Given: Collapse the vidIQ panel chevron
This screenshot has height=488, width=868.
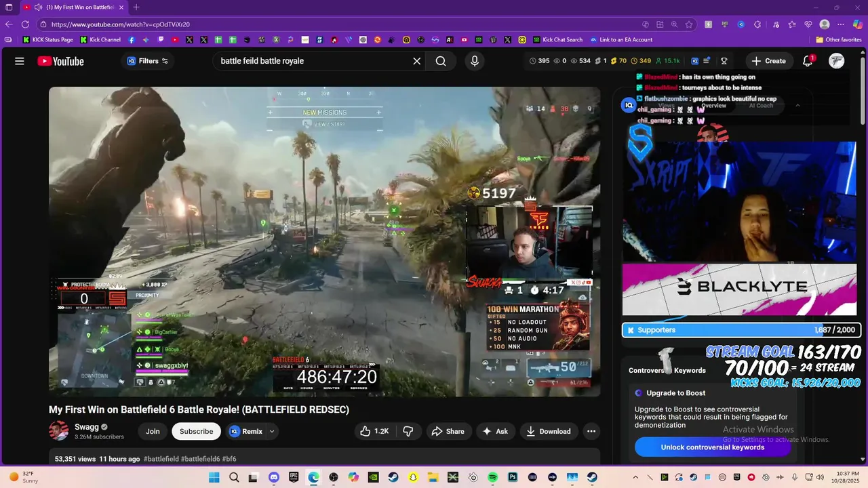Looking at the screenshot, I should pyautogui.click(x=797, y=106).
